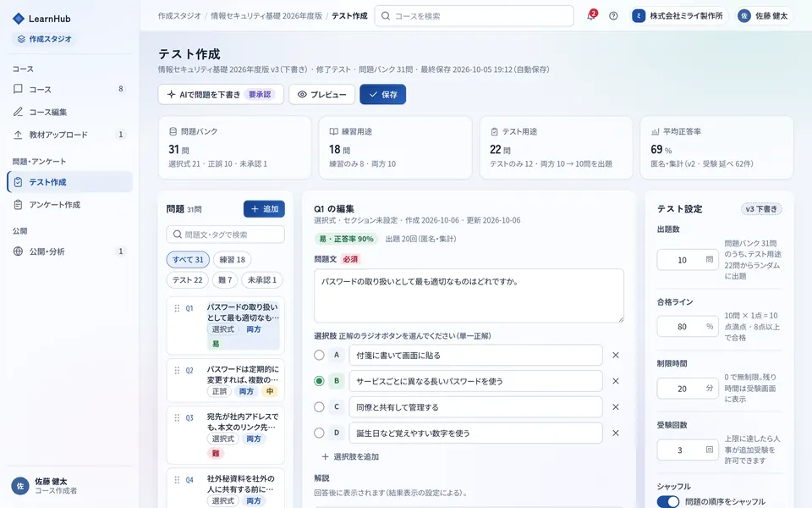The height and width of the screenshot is (508, 812).
Task: Click the 受験回数 field showing 3
Action: (687, 450)
